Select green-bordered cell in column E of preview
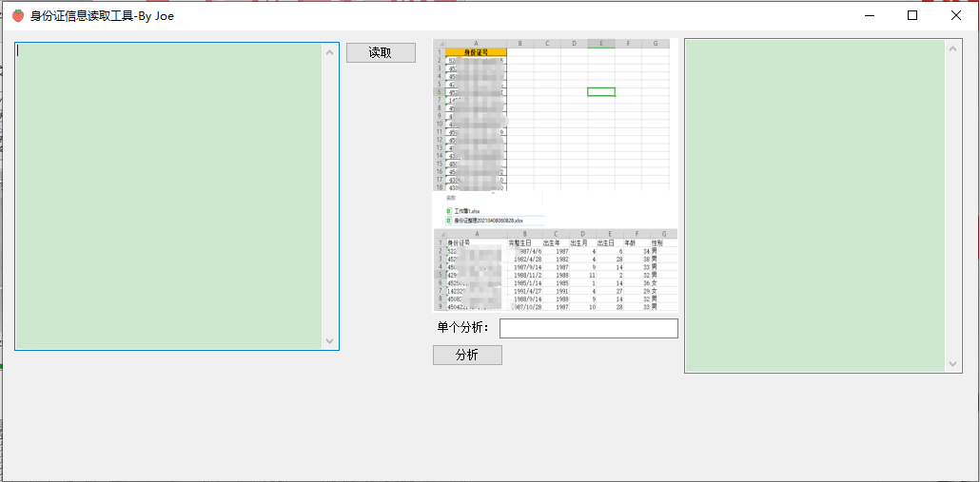 click(x=601, y=92)
